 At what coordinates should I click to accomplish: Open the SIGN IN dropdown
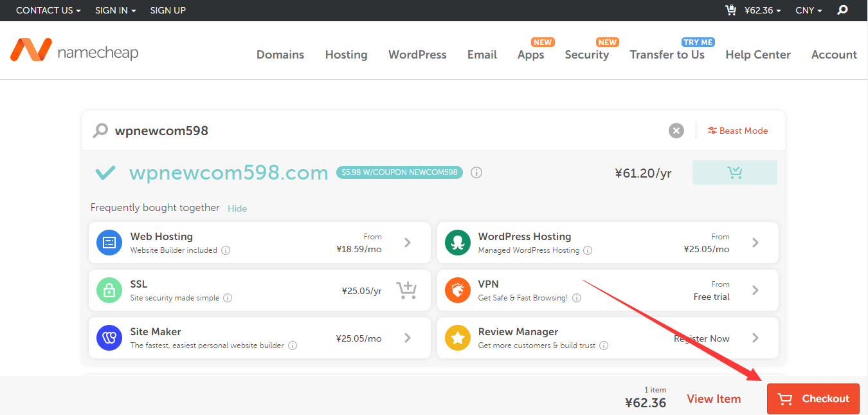coord(115,10)
